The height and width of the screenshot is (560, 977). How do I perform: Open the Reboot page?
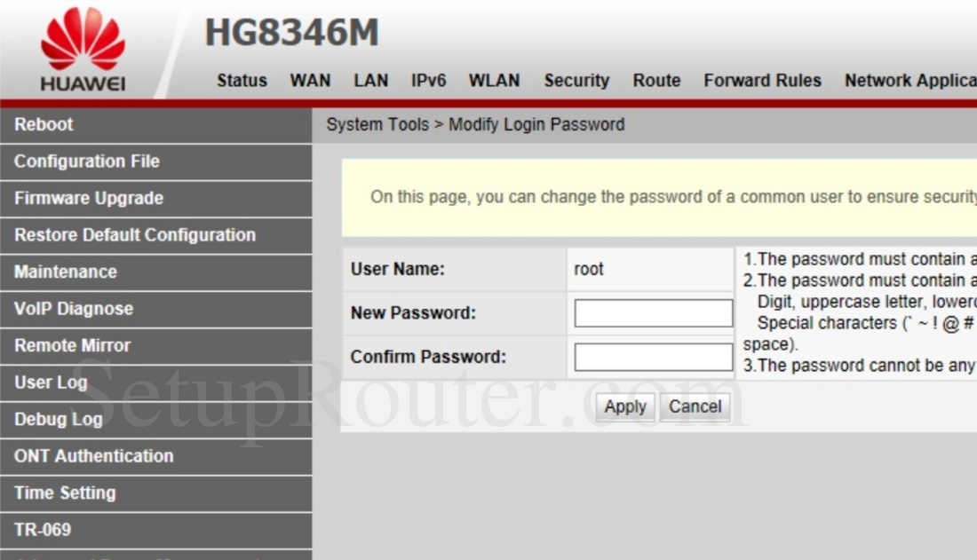[x=43, y=124]
